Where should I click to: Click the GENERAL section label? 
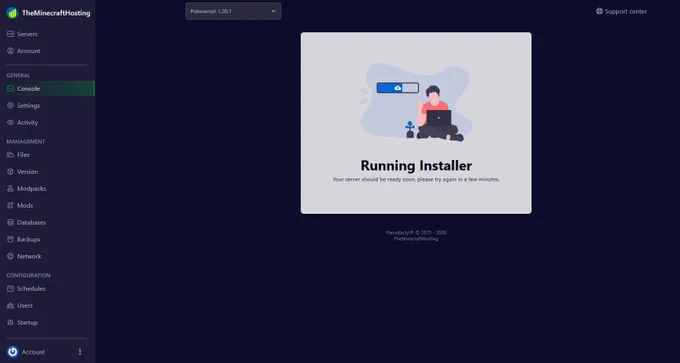click(x=18, y=75)
